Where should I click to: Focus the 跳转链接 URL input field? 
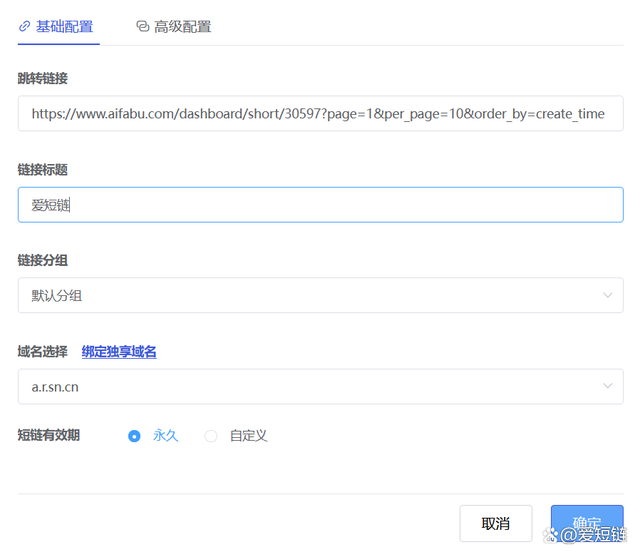[x=320, y=113]
